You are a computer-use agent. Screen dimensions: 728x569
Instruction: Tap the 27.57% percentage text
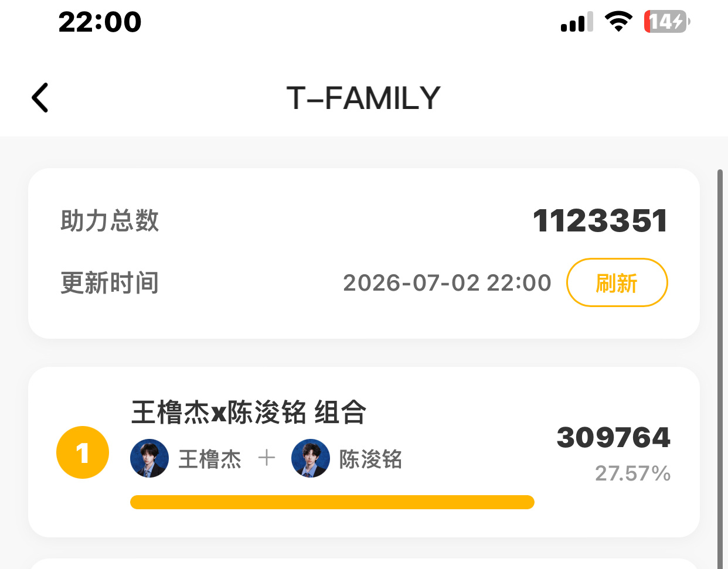[x=633, y=473]
